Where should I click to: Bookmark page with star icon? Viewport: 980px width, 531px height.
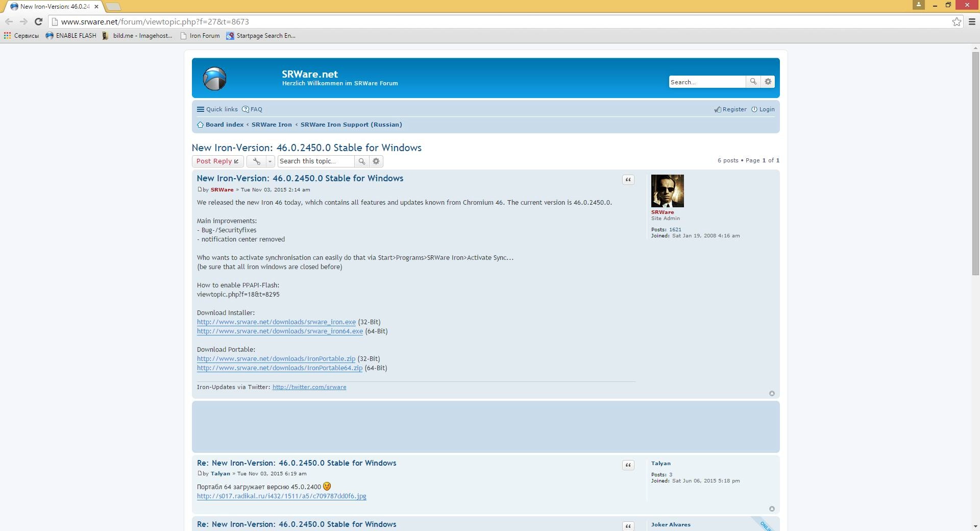pyautogui.click(x=957, y=21)
